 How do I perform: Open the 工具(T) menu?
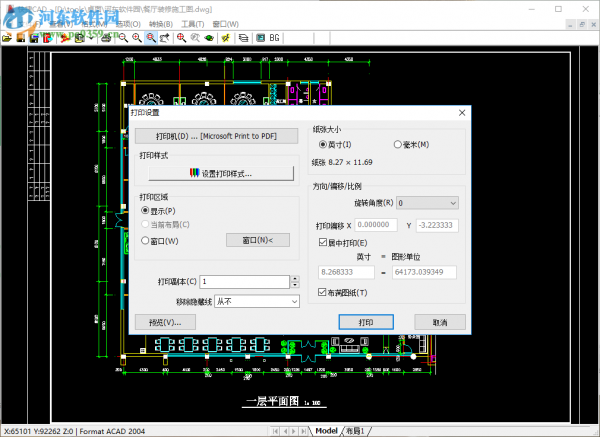click(x=192, y=24)
